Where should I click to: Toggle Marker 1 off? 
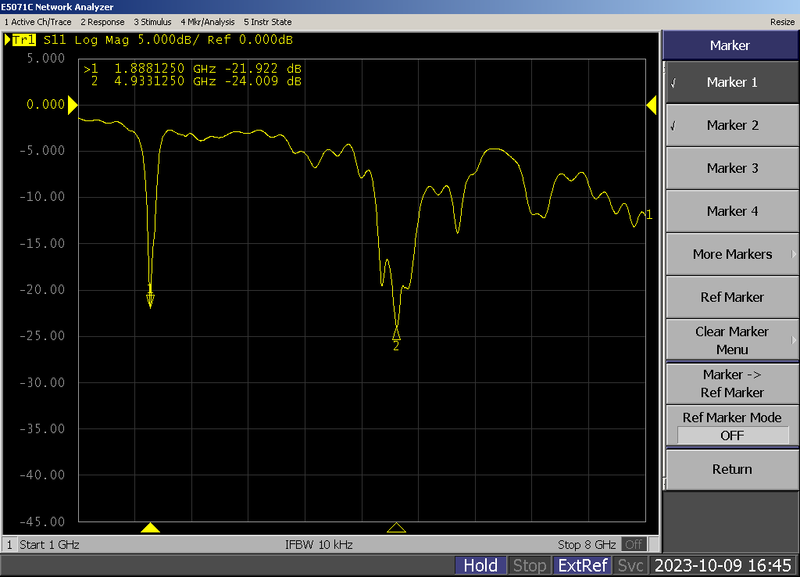coord(731,82)
